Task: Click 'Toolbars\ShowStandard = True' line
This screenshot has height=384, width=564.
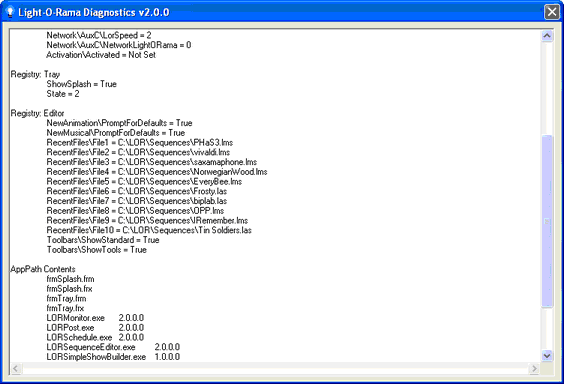Action: (103, 239)
